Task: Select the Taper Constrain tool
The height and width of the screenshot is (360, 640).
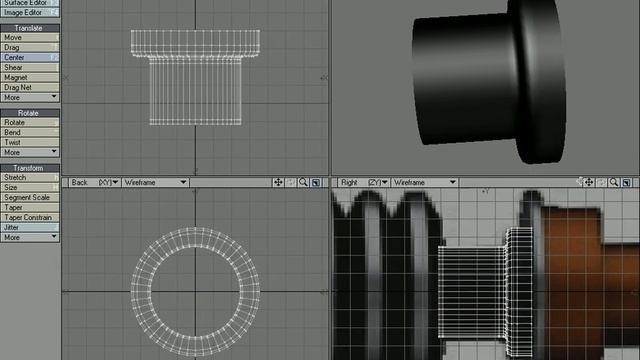Action: click(x=30, y=218)
